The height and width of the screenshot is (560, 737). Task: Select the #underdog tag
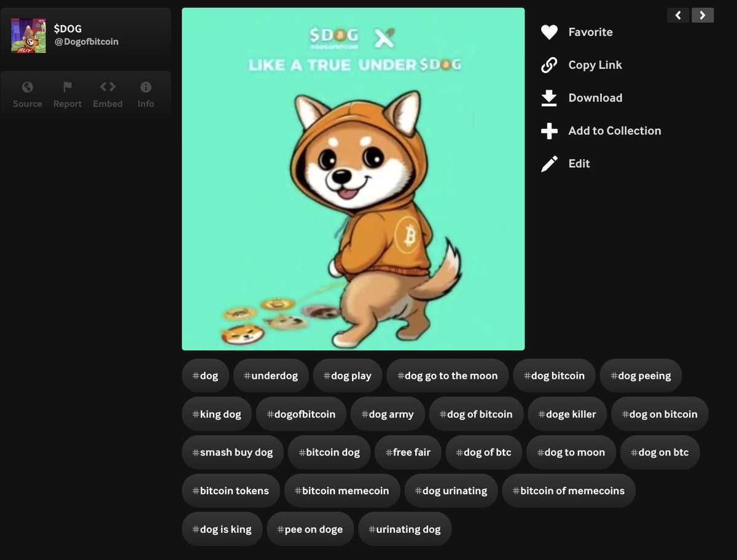click(271, 376)
